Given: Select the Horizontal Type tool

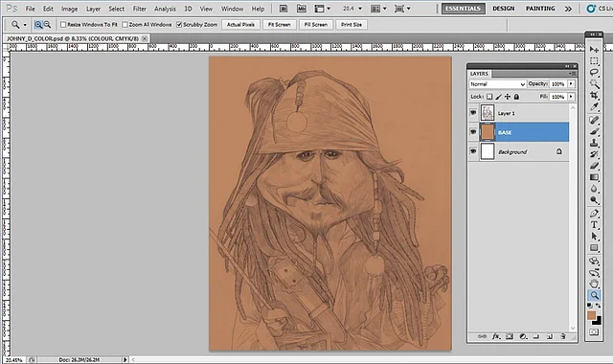Looking at the screenshot, I should pos(594,225).
